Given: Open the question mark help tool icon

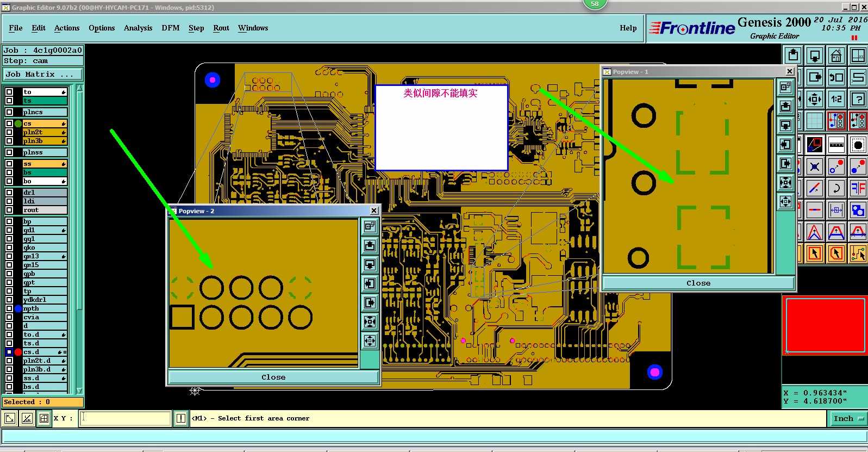Looking at the screenshot, I should point(858,99).
